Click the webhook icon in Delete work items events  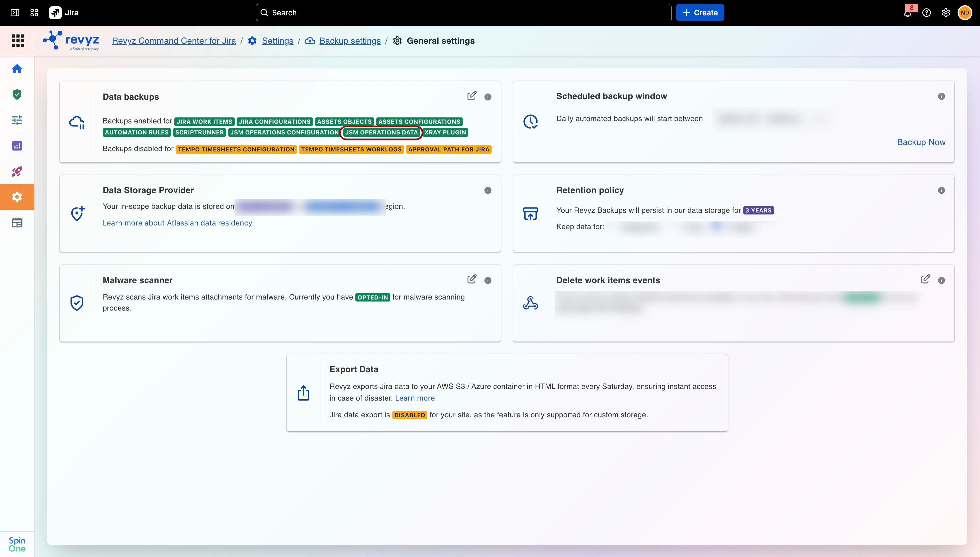(531, 303)
